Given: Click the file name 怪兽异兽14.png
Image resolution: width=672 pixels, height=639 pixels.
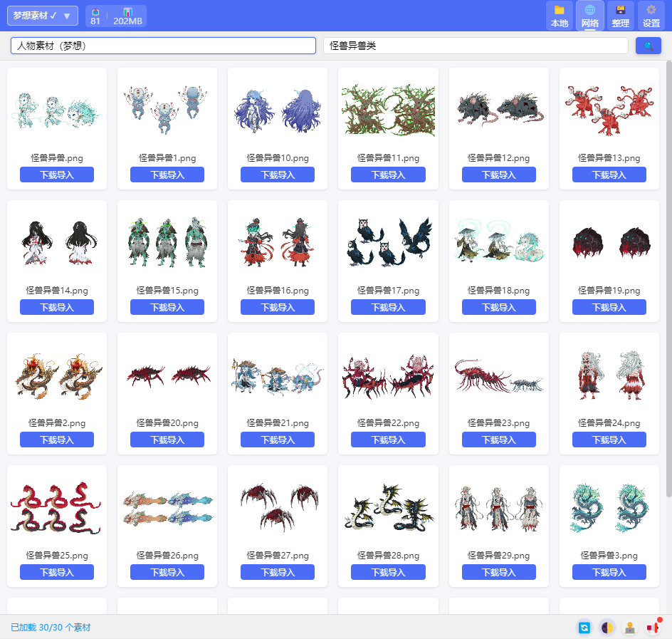Looking at the screenshot, I should [x=57, y=291].
